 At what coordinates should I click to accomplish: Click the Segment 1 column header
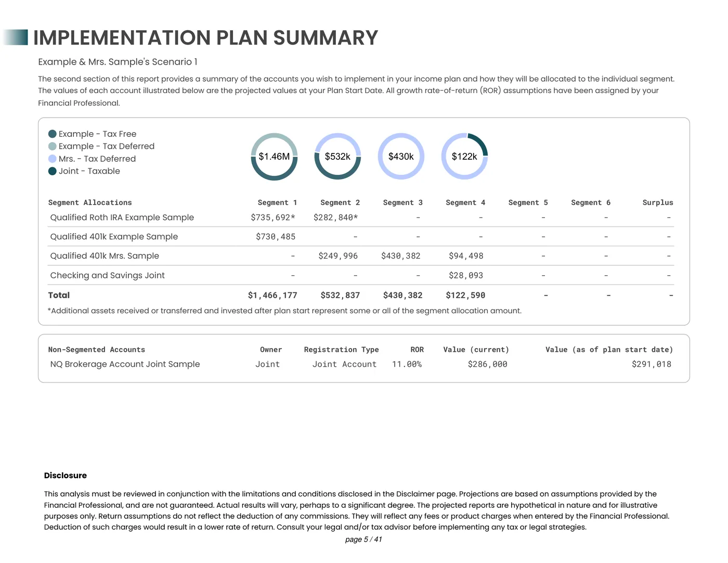[277, 202]
